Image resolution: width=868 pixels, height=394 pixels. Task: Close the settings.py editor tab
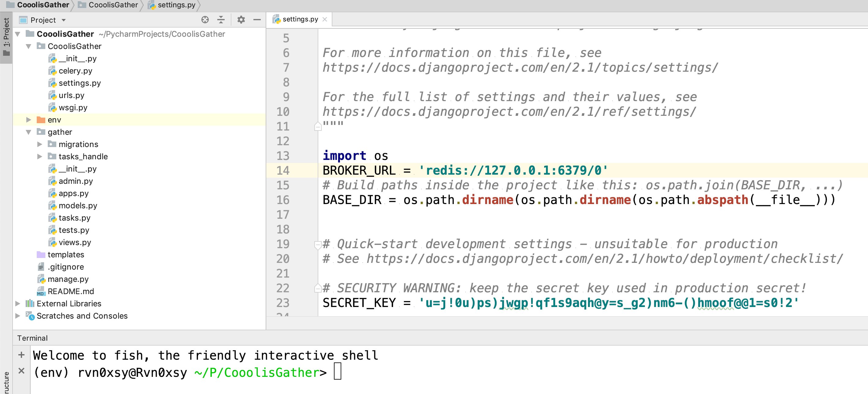pyautogui.click(x=324, y=19)
